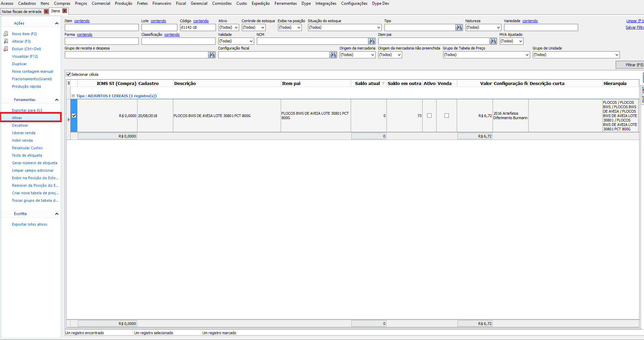This screenshot has height=340, width=644.
Task: Close the Itens tab
Action: [64, 11]
